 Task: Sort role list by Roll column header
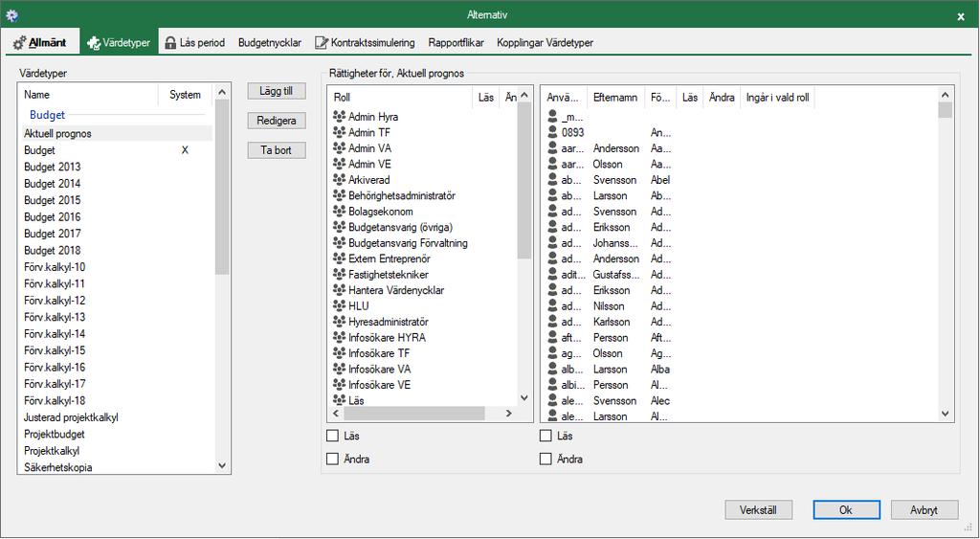coord(400,97)
